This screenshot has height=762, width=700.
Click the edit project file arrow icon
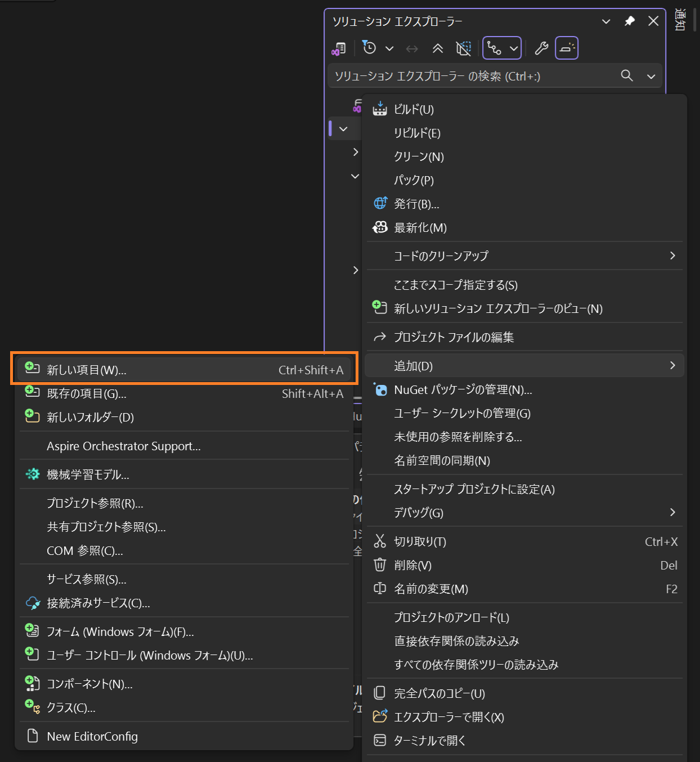click(380, 337)
